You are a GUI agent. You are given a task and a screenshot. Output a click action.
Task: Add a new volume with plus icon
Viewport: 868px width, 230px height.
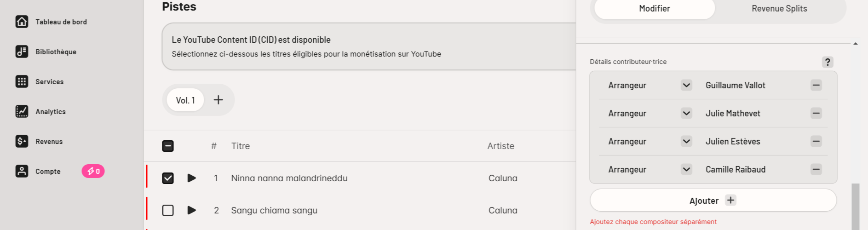point(218,100)
